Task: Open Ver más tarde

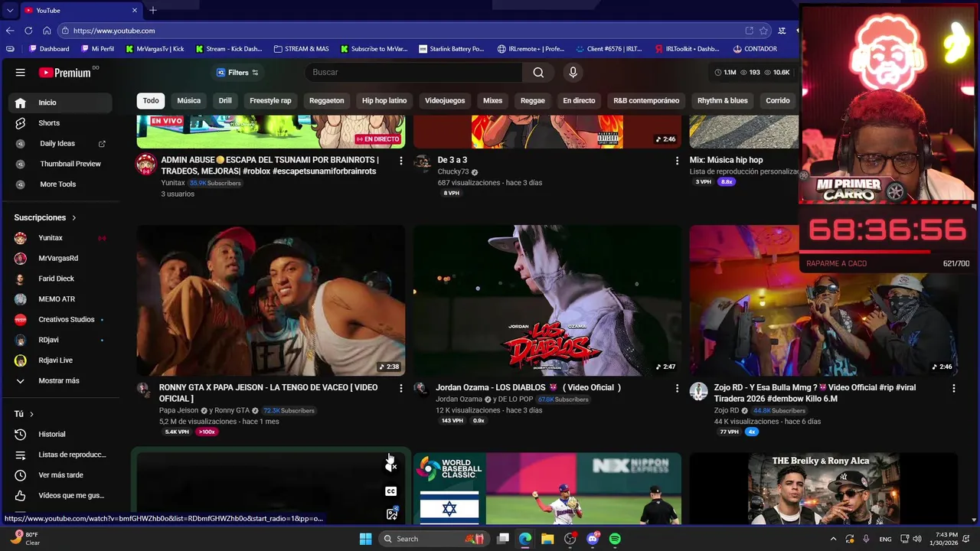Action: (x=60, y=475)
